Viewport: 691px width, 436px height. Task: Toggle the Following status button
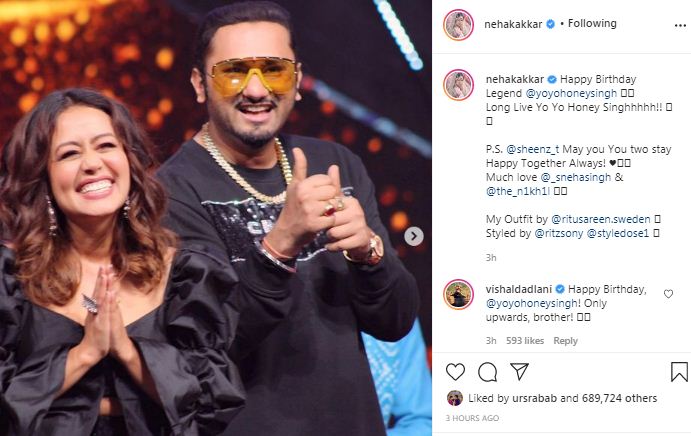(592, 23)
